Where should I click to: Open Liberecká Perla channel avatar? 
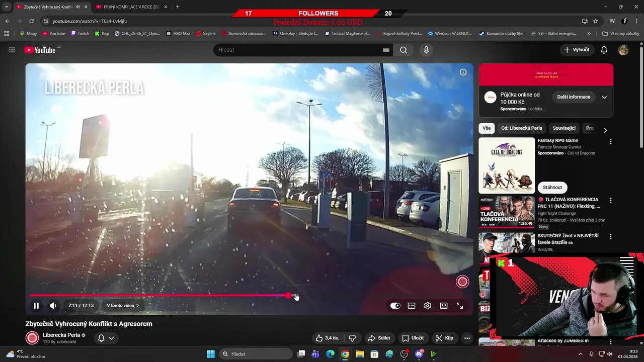click(32, 338)
